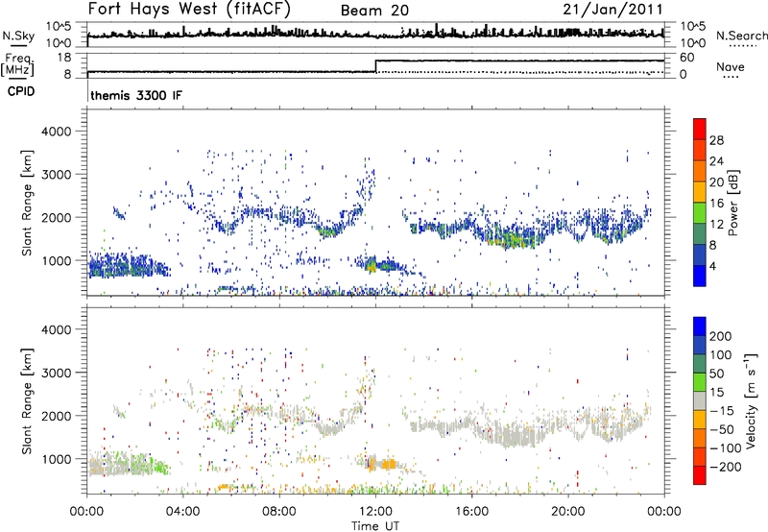This screenshot has width=768, height=532.
Task: Click the "10^0" tick label beside N.Search
Action: [x=693, y=43]
